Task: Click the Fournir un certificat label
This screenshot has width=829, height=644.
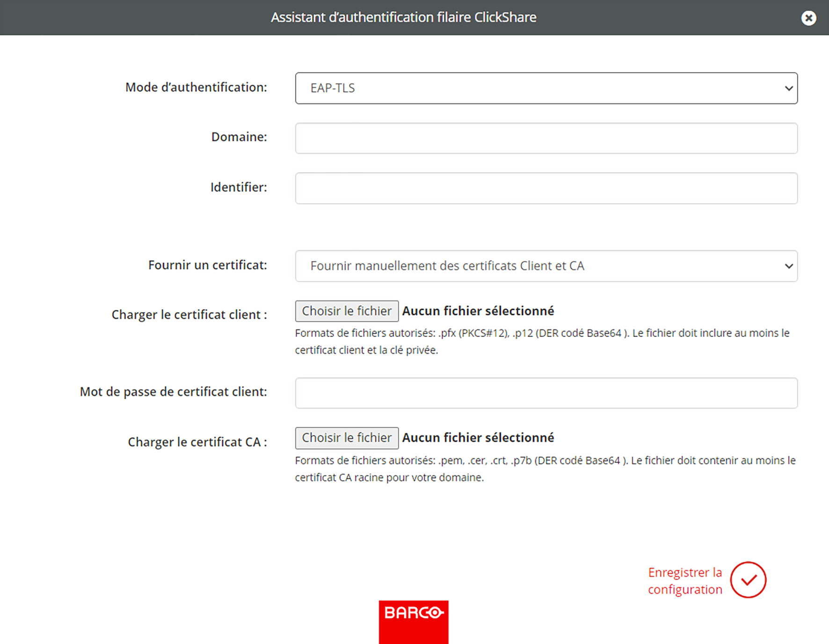Action: [208, 265]
